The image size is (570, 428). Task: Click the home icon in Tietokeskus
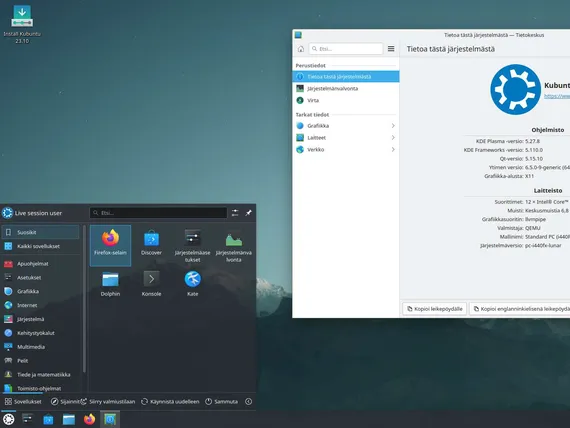point(301,49)
